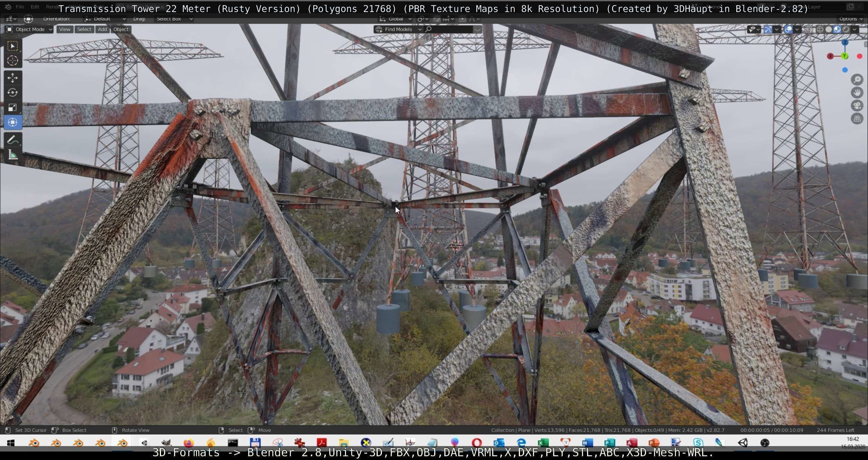Screen dimensions: 868x460
Task: Open Firefox from the taskbar
Action: [188, 443]
